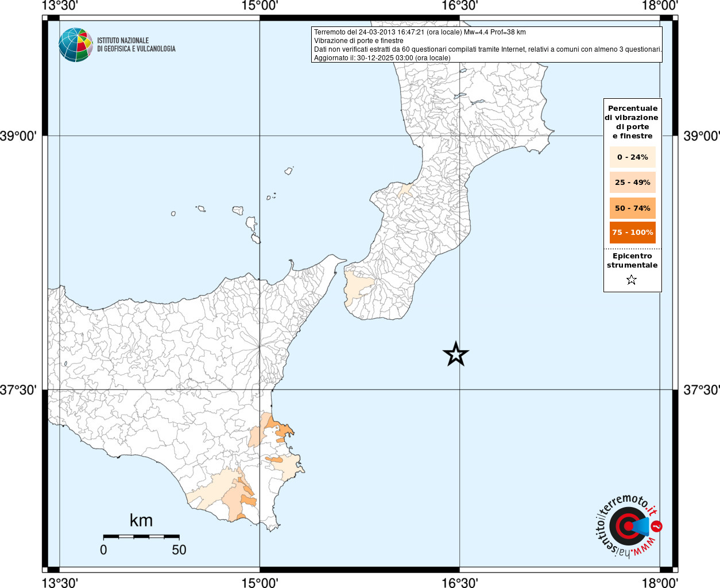Click the top 13°30' longitude label

(60, 6)
